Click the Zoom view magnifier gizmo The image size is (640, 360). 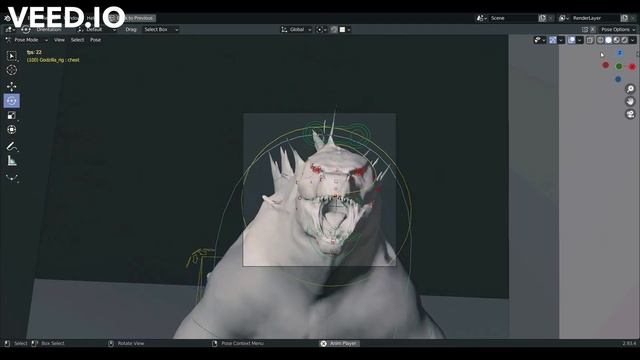tap(630, 89)
